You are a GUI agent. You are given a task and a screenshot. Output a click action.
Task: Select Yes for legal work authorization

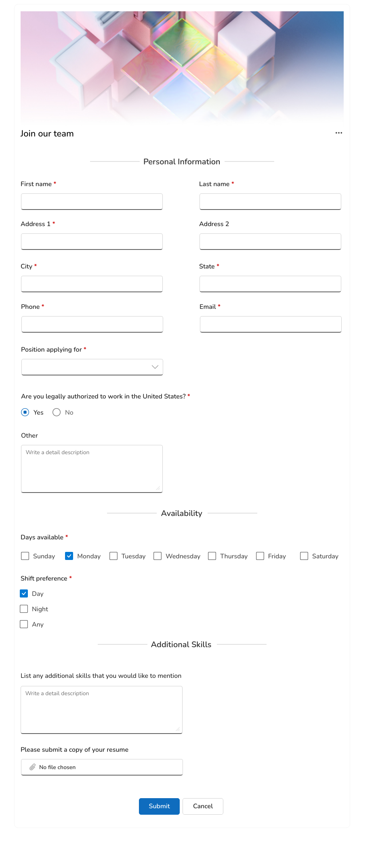(25, 412)
